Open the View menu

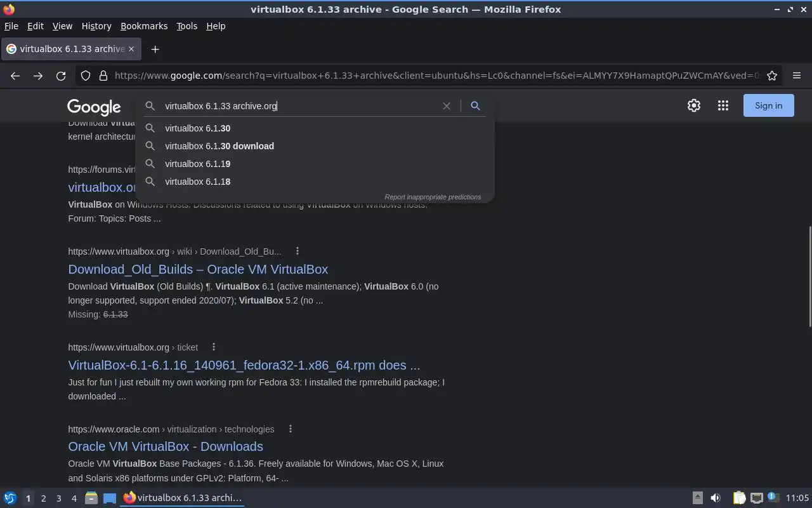point(62,26)
